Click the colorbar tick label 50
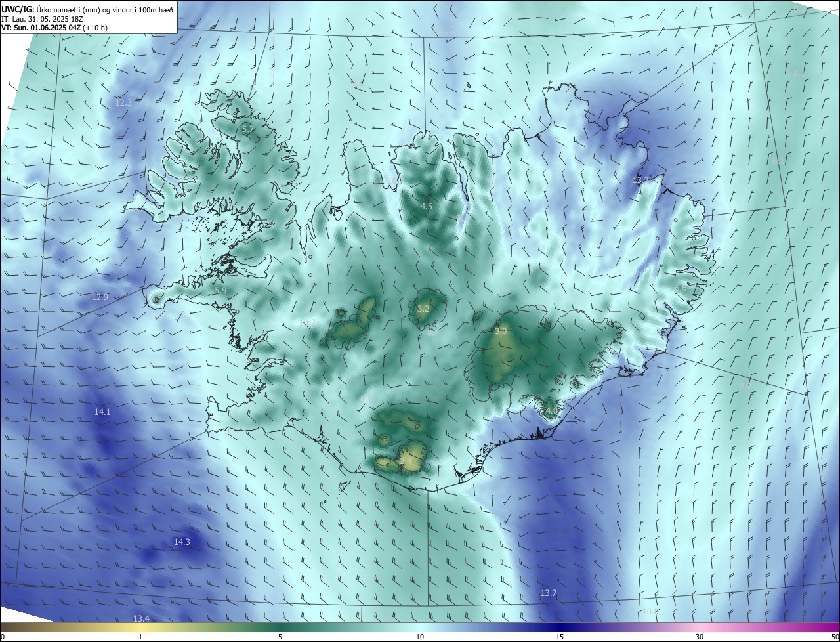Screen dimensions: 840x642 click(x=834, y=637)
